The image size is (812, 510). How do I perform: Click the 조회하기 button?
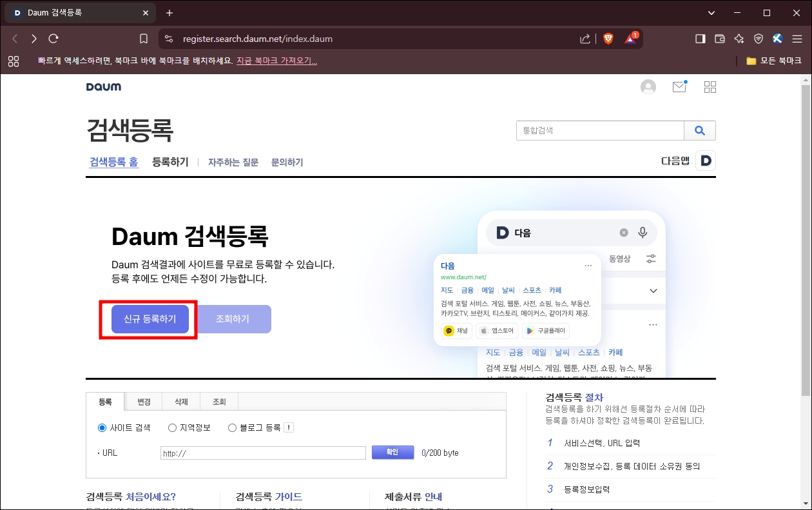pyautogui.click(x=233, y=319)
